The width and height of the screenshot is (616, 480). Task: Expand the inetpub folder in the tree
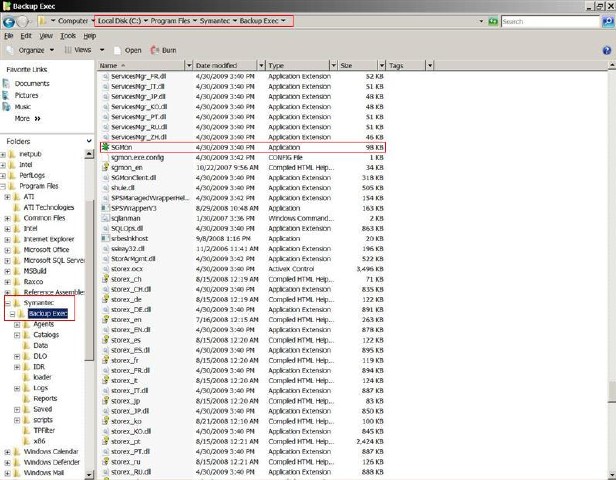(x=3, y=154)
